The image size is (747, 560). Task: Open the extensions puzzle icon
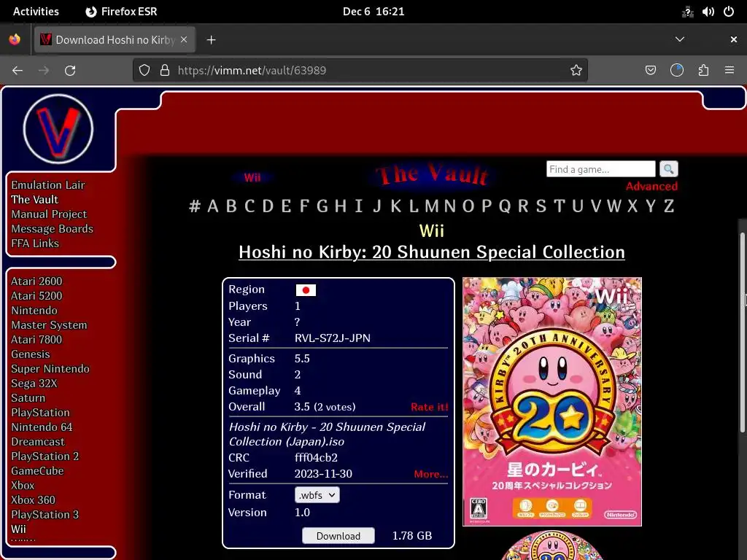pos(703,71)
